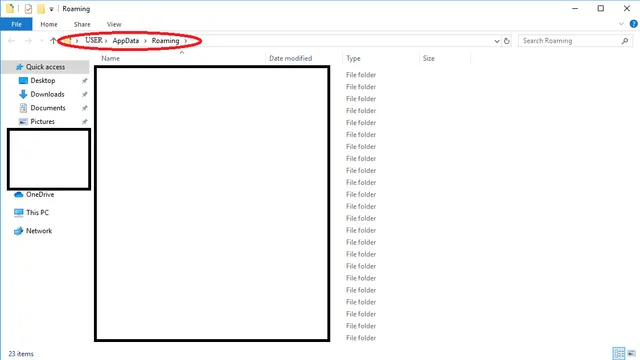
Task: Click the Forward navigation arrow
Action: [x=28, y=41]
